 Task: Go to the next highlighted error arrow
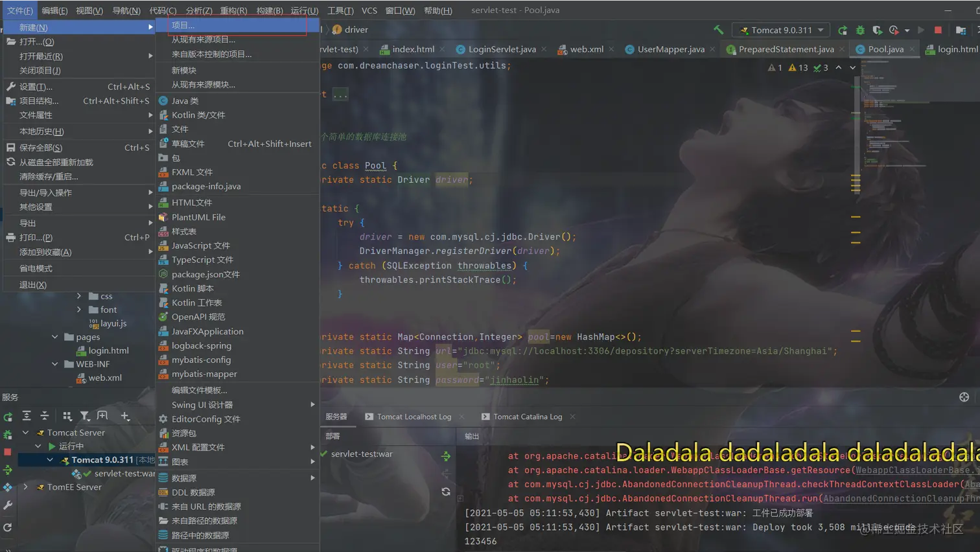[853, 67]
